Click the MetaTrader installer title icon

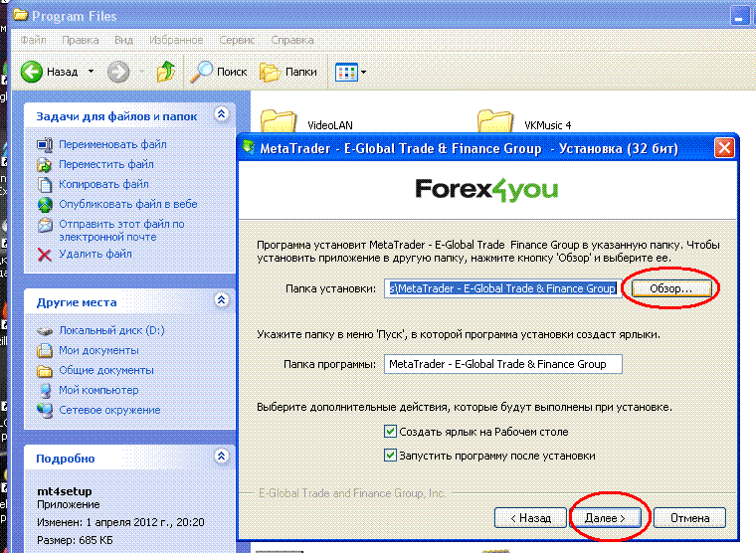pyautogui.click(x=249, y=147)
